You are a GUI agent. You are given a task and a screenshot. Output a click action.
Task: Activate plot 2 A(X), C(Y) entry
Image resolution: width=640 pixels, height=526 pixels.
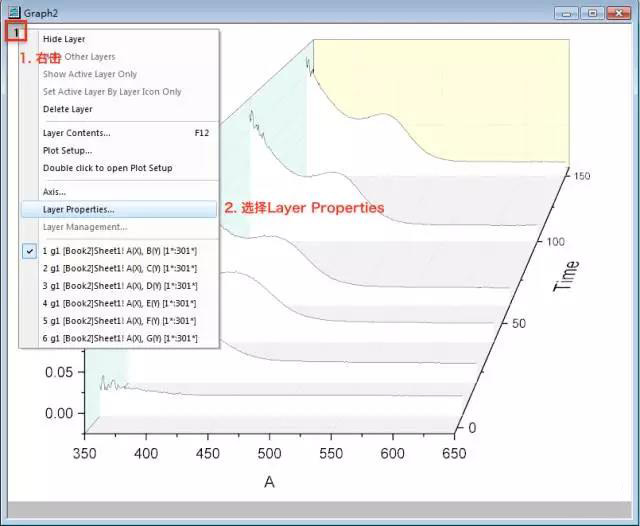pyautogui.click(x=119, y=268)
